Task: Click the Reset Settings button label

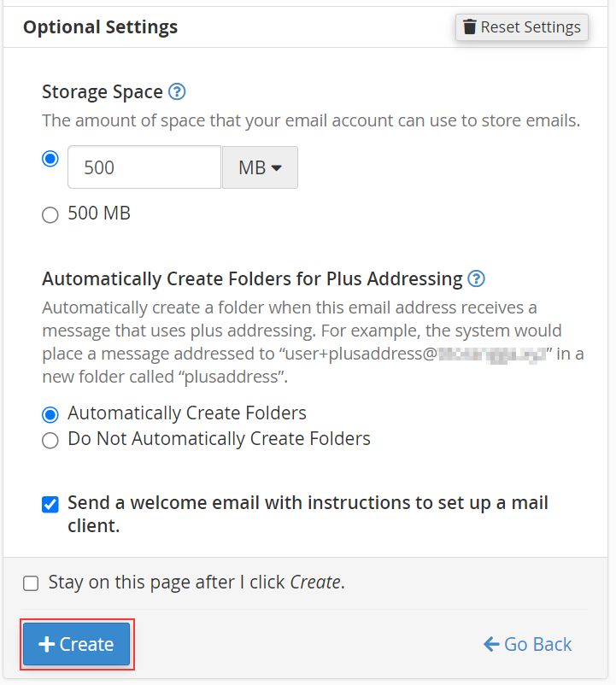Action: point(531,27)
